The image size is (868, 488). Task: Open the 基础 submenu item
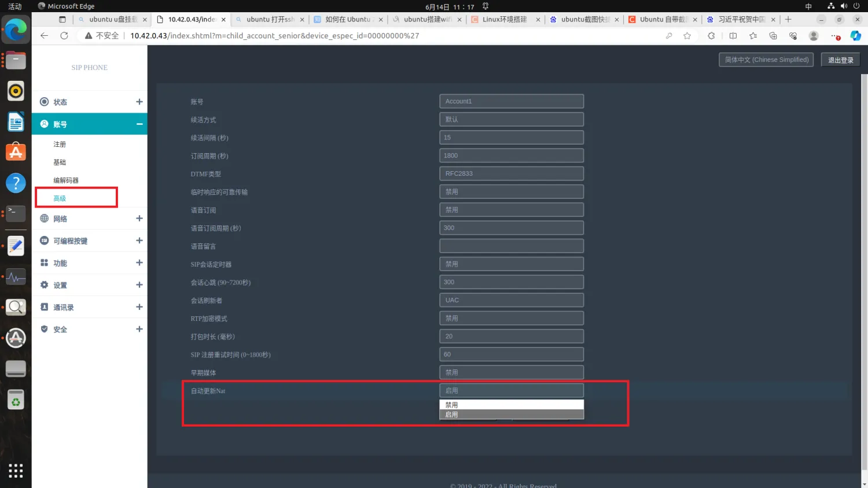tap(60, 162)
